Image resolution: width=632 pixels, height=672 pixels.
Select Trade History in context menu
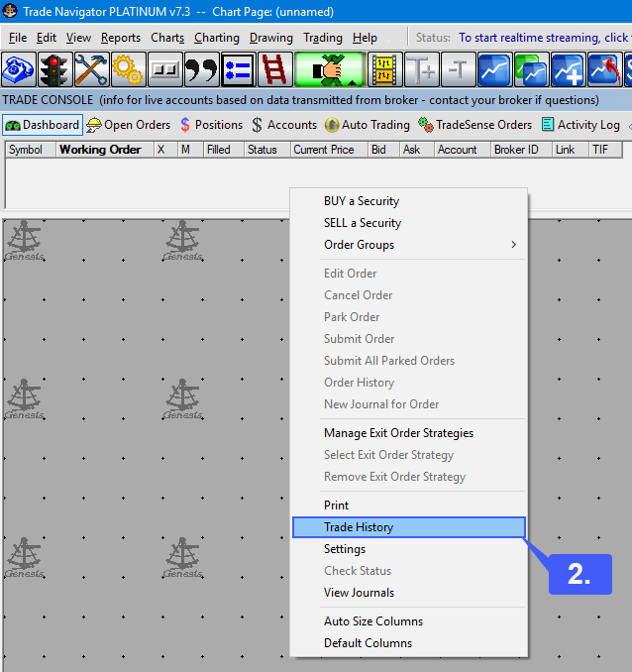pos(409,527)
